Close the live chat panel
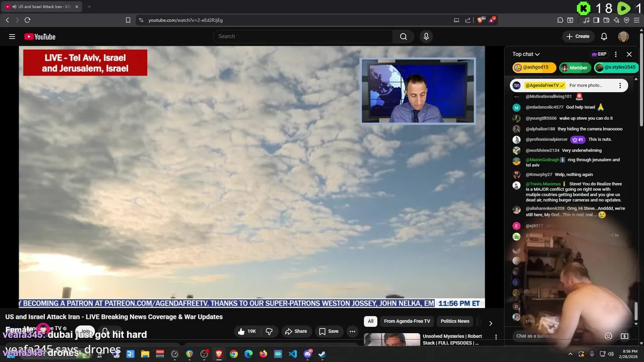The image size is (644, 362). point(629,54)
